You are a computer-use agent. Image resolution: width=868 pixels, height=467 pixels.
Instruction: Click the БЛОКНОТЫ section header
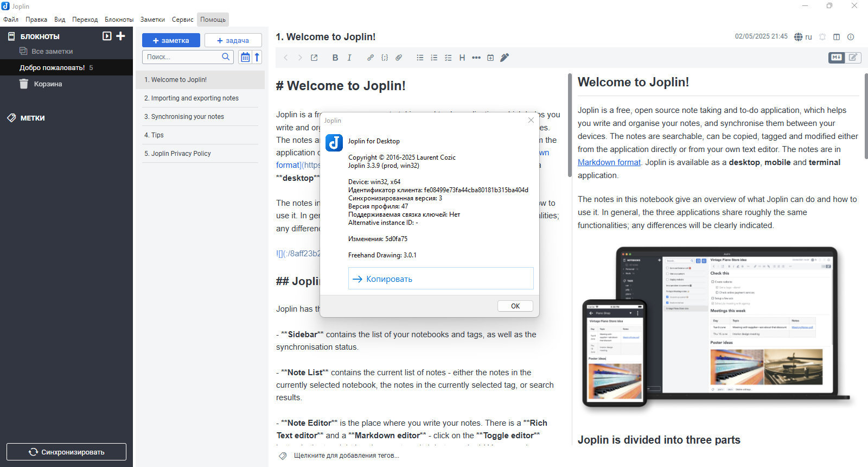[40, 36]
